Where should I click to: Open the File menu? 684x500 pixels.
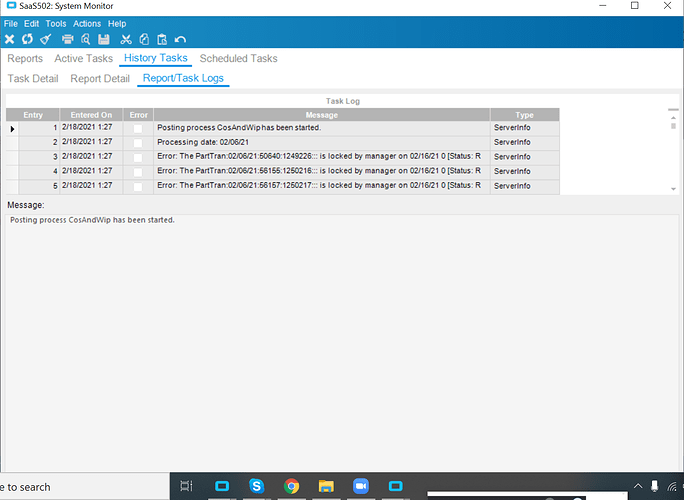11,24
